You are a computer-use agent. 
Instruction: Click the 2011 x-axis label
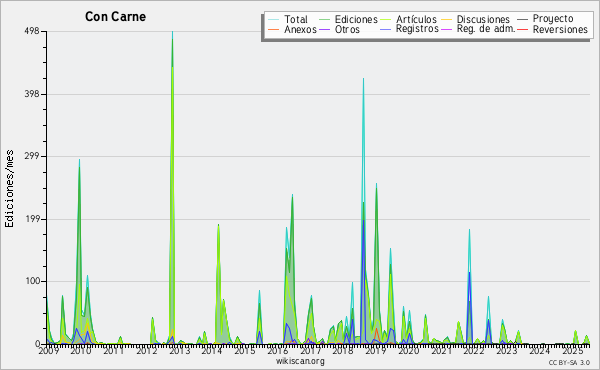coord(114,351)
